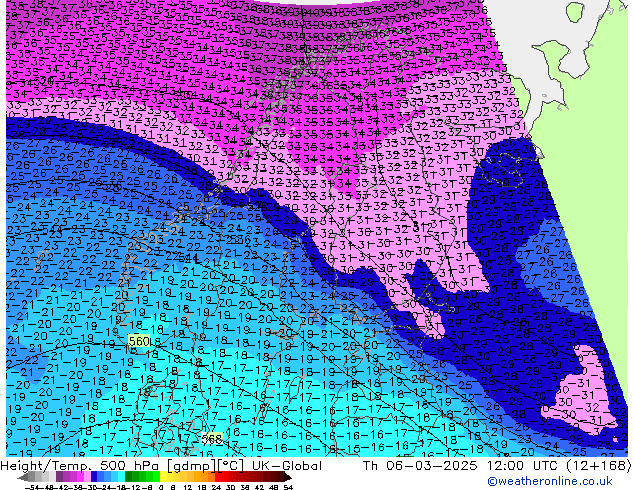Click the UK-Global model name
The width and height of the screenshot is (634, 490).
pyautogui.click(x=287, y=466)
